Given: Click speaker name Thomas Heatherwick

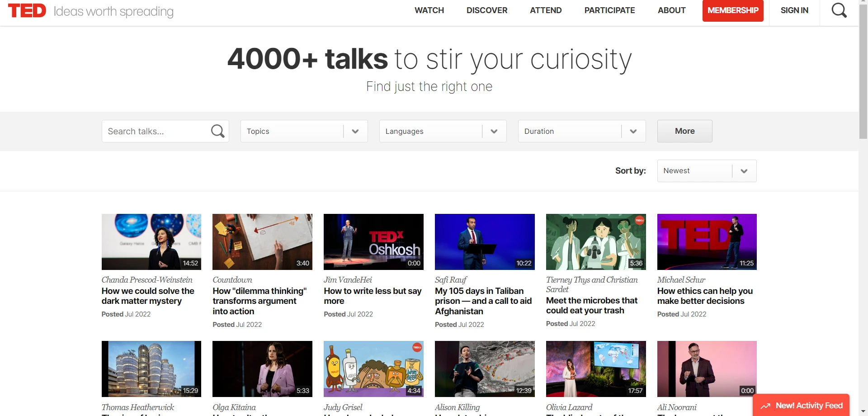Looking at the screenshot, I should [x=138, y=407].
